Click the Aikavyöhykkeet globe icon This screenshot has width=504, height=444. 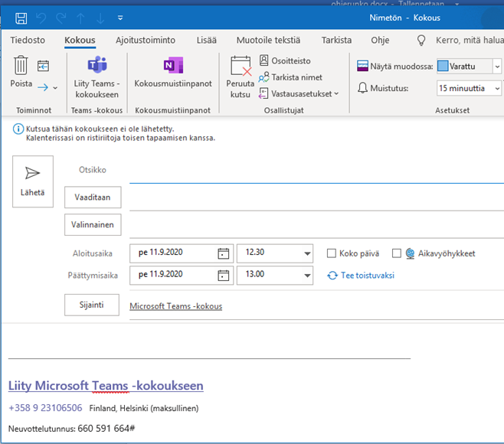pyautogui.click(x=410, y=253)
